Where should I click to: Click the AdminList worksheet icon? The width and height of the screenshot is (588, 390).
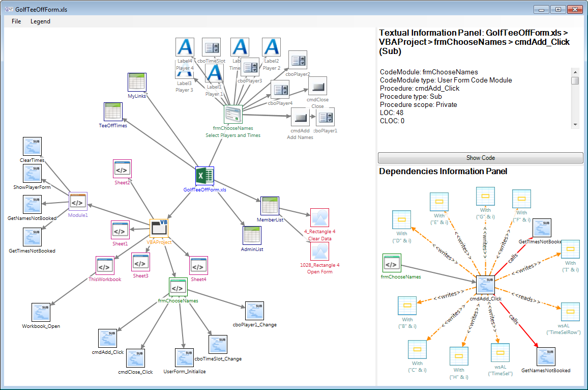(x=252, y=235)
